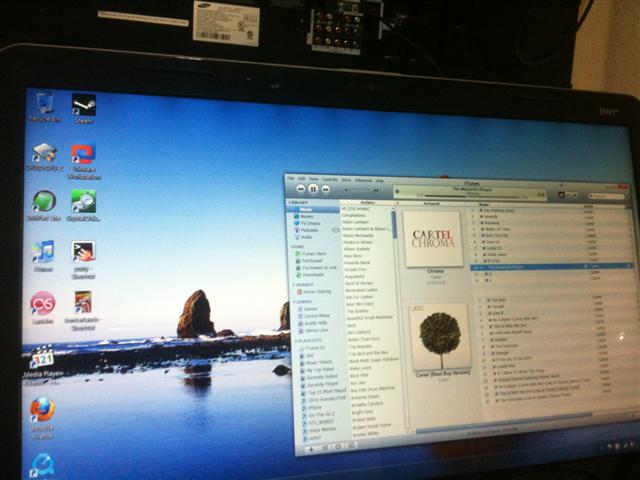Open Radio in the iTunes sidebar
Image resolution: width=640 pixels, height=480 pixels.
click(x=303, y=237)
